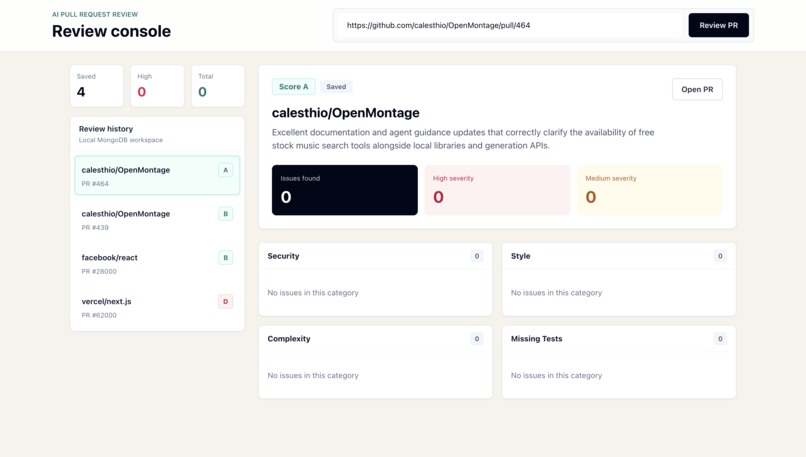
Task: Click the Local MongoDB workspace subtitle
Action: point(121,140)
